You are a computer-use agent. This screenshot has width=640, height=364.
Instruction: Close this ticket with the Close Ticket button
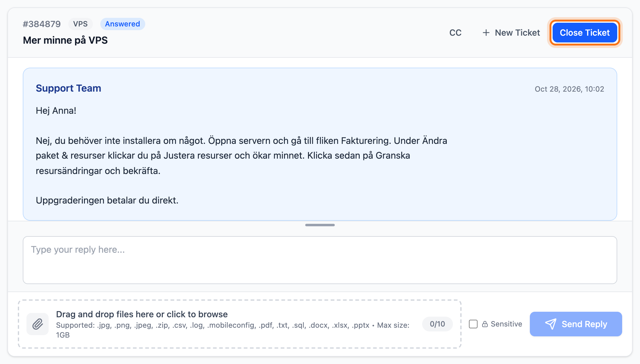click(585, 33)
